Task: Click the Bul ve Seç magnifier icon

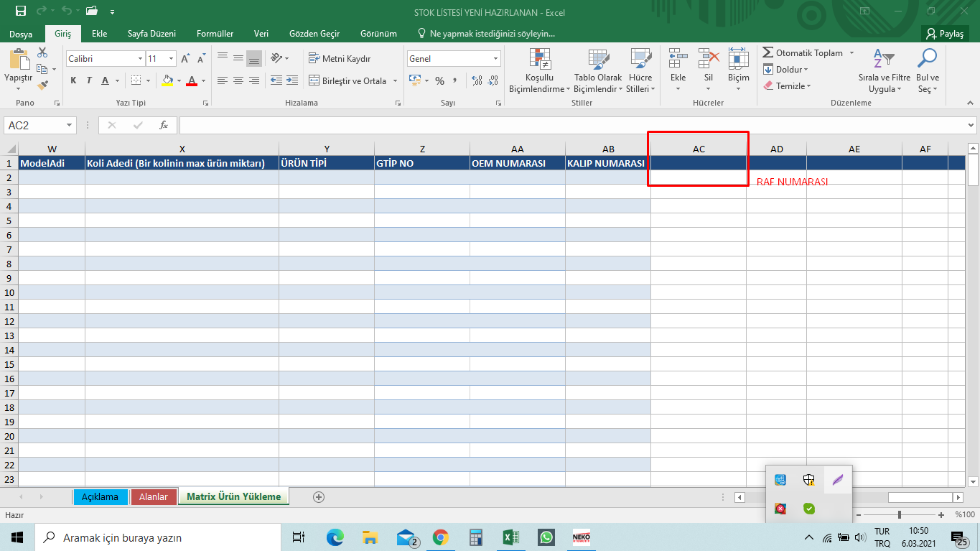Action: [x=928, y=59]
